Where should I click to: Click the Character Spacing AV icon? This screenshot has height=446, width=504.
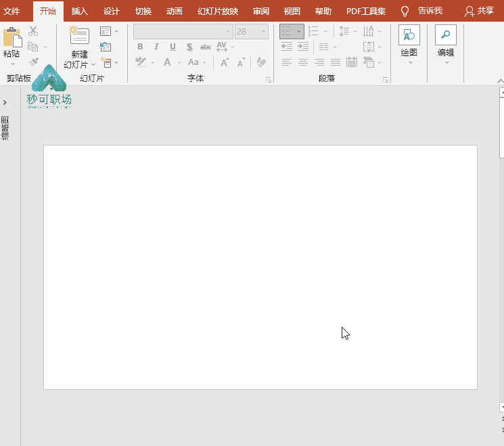coord(222,47)
